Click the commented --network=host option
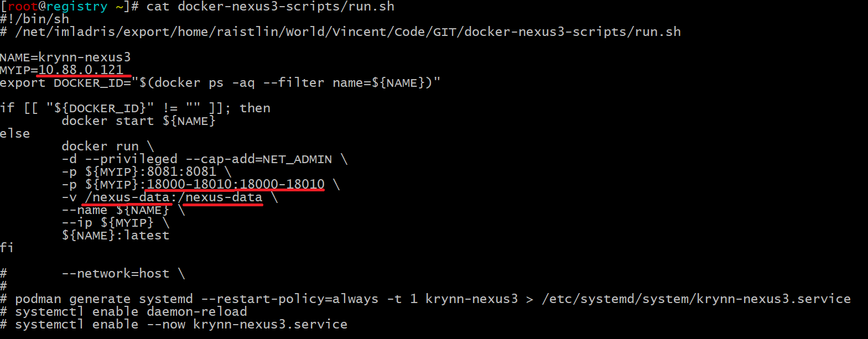This screenshot has width=868, height=339. coord(123,274)
